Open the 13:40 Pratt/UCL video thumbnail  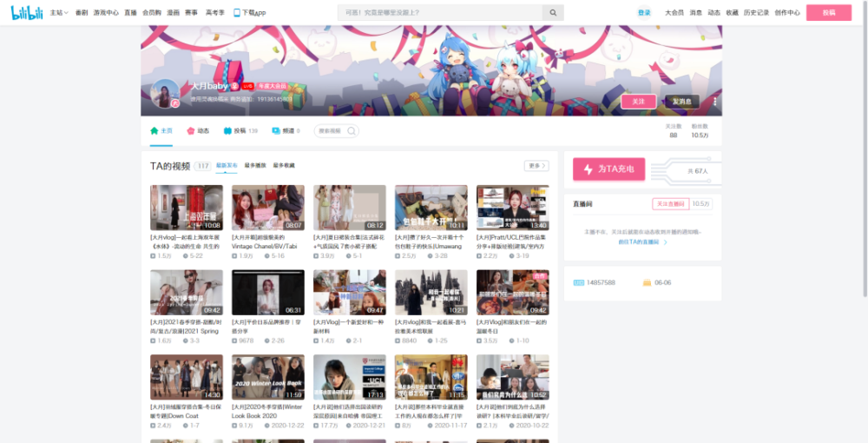coord(513,208)
